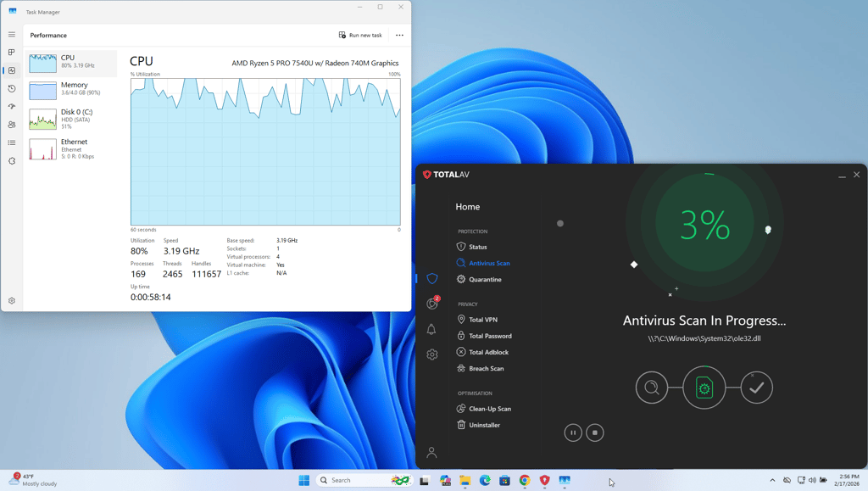The width and height of the screenshot is (868, 491).
Task: Open Details page in Task Manager sidebar
Action: 12,142
